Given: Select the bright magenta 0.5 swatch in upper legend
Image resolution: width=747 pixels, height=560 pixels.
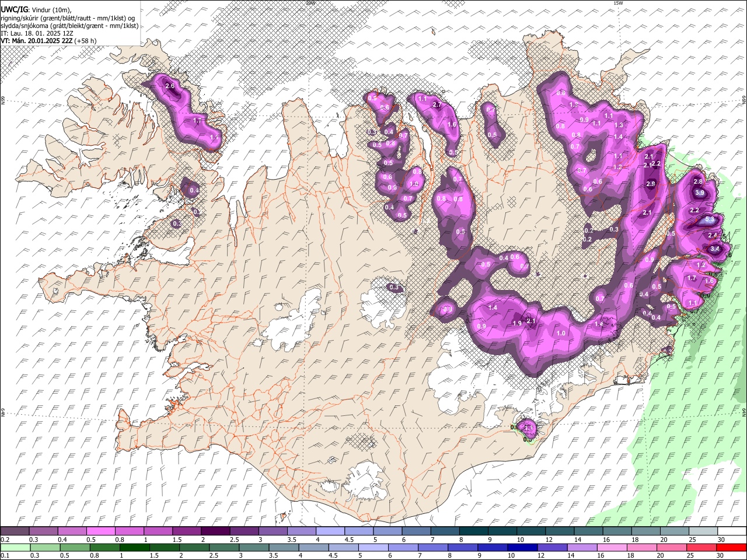Looking at the screenshot, I should [101, 531].
